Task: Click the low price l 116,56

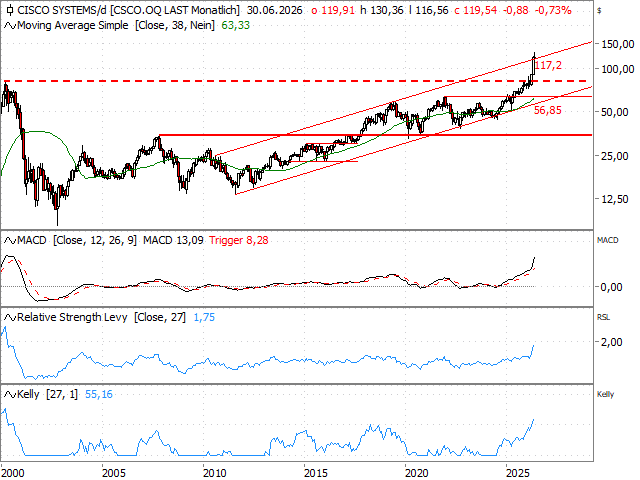Action: pos(428,10)
